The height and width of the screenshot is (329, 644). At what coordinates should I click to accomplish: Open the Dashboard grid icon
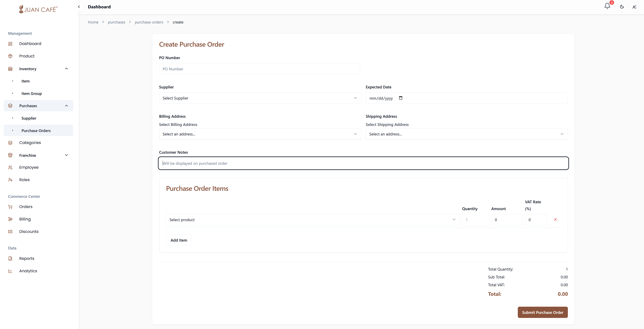[x=10, y=43]
